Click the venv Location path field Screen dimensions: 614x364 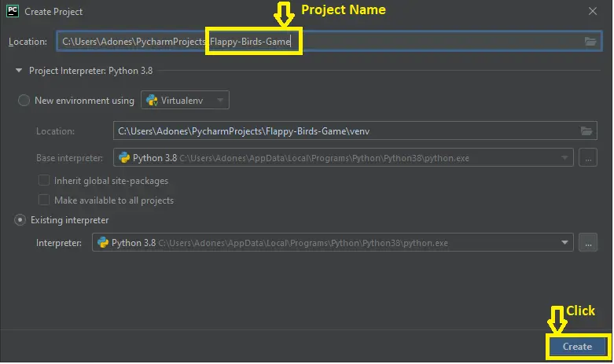click(355, 131)
